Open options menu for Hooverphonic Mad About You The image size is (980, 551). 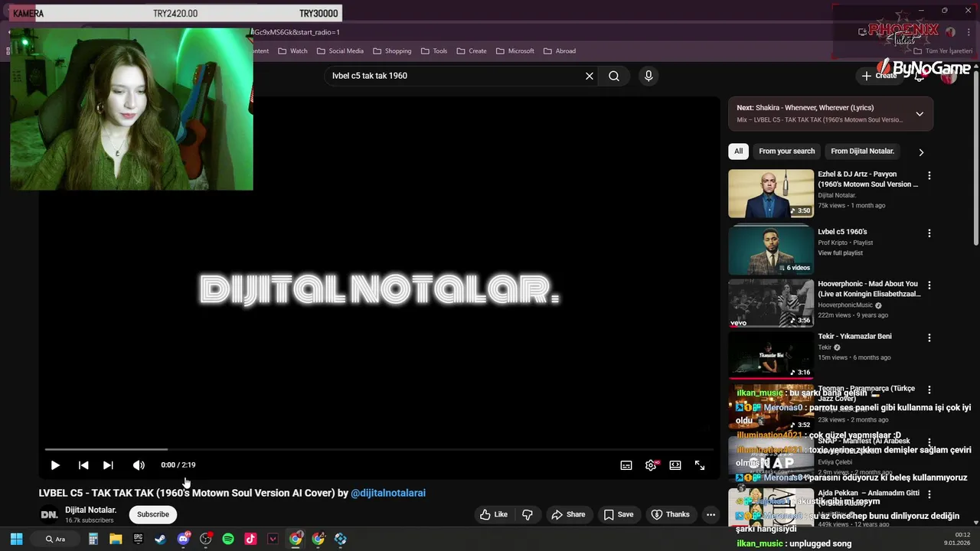click(929, 285)
